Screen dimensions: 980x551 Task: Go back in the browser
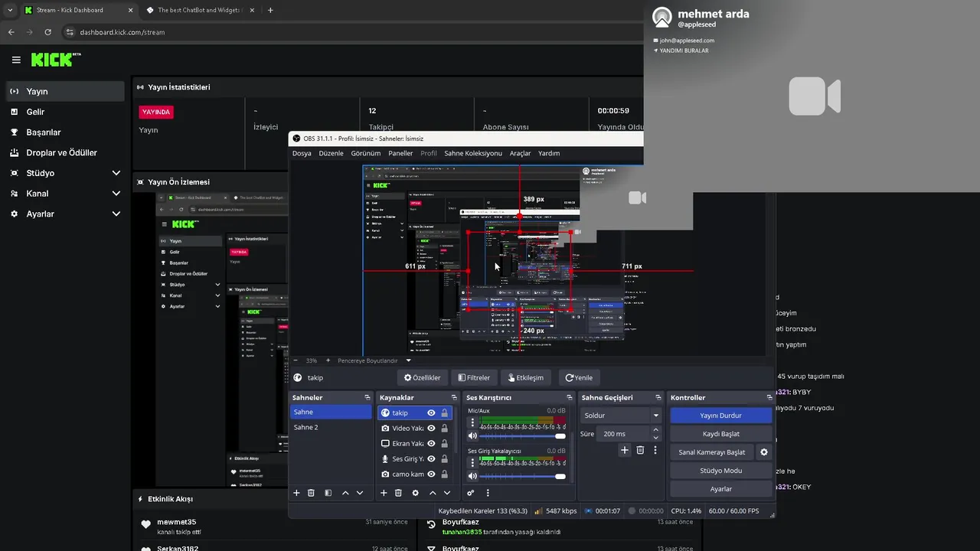[11, 32]
